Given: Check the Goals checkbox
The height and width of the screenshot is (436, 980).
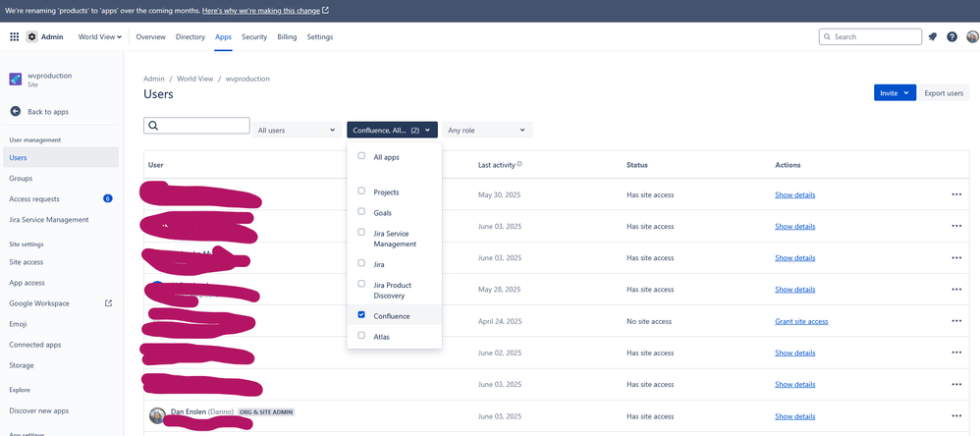Looking at the screenshot, I should pyautogui.click(x=361, y=211).
